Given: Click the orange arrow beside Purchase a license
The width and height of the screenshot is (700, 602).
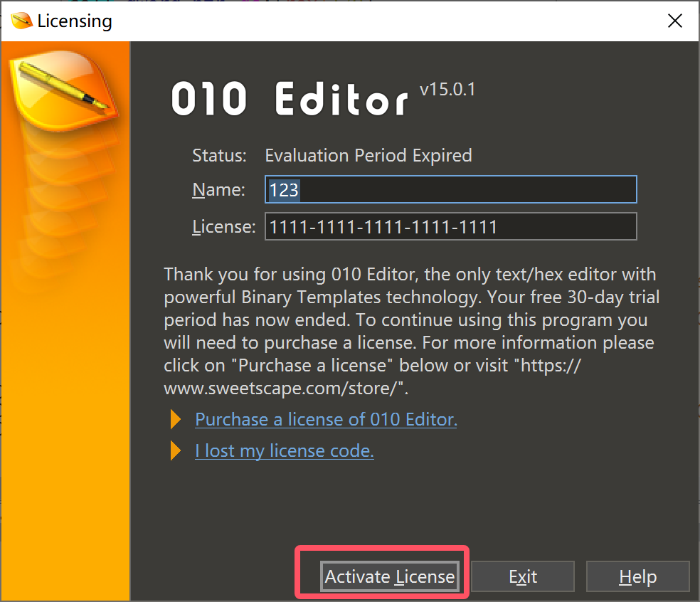Looking at the screenshot, I should tap(176, 419).
